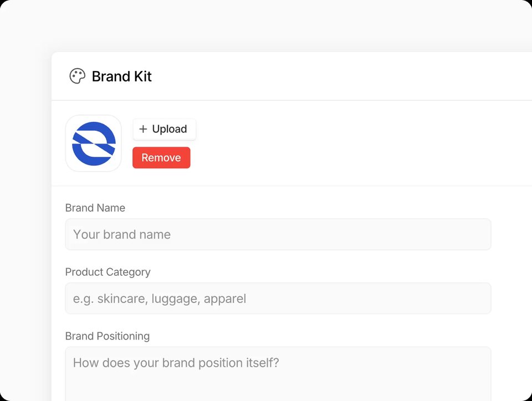Click the Brand Name field label
Viewport: 532px width, 401px height.
(x=95, y=208)
